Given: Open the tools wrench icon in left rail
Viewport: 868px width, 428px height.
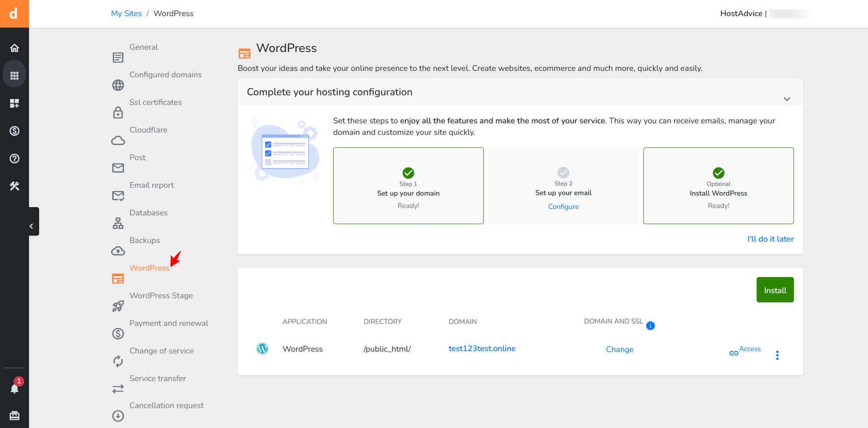Looking at the screenshot, I should 14,186.
